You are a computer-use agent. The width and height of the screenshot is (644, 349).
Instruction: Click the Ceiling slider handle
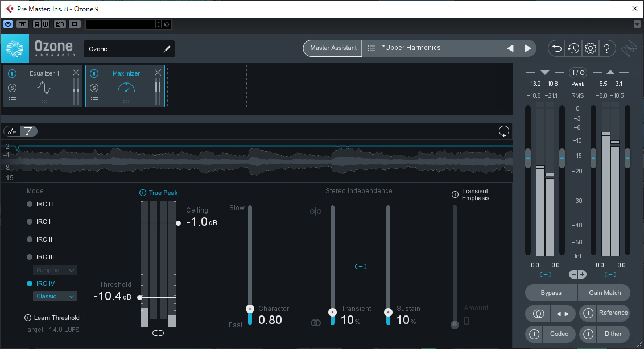tap(178, 223)
